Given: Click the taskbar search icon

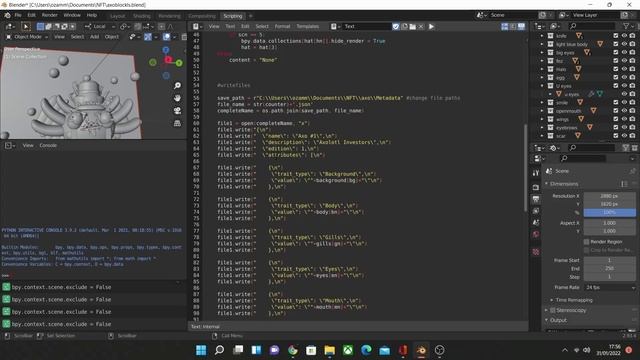Looking at the screenshot, I should coord(219,350).
